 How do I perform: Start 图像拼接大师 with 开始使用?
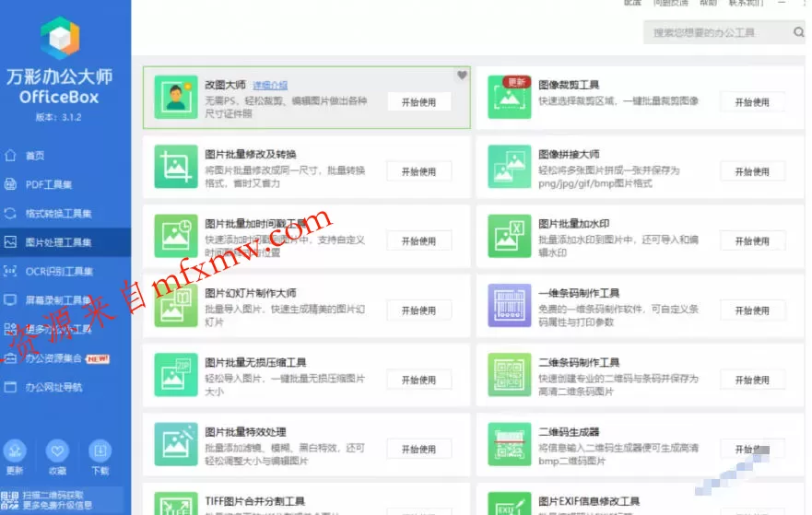(752, 171)
